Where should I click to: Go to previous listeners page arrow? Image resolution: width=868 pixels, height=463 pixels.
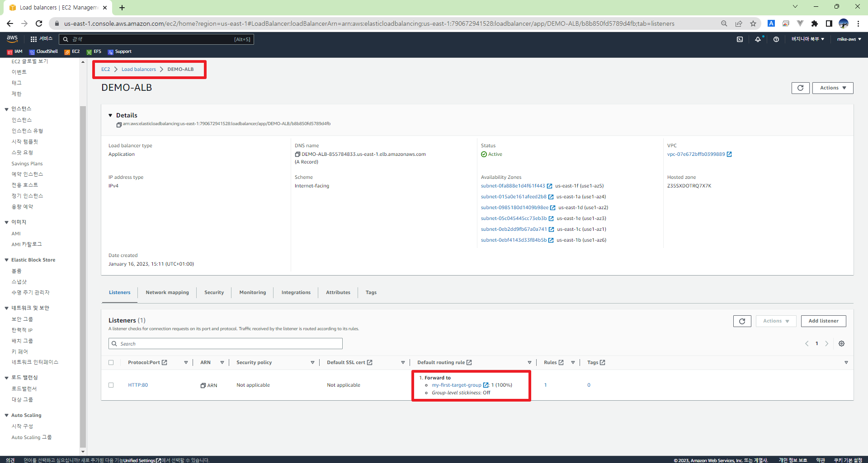[x=807, y=344]
